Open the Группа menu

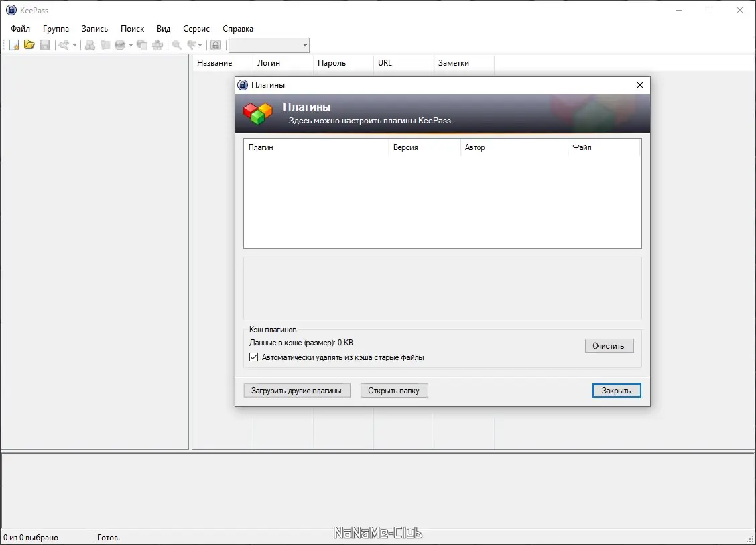pyautogui.click(x=56, y=29)
